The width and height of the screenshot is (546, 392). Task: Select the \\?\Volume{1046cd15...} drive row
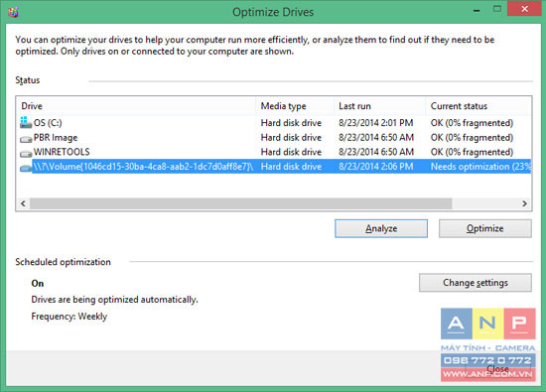[273, 167]
